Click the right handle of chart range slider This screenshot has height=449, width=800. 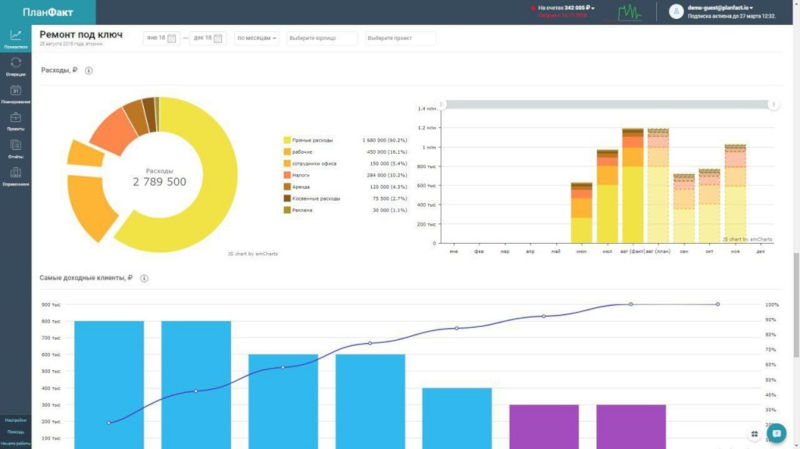click(773, 104)
